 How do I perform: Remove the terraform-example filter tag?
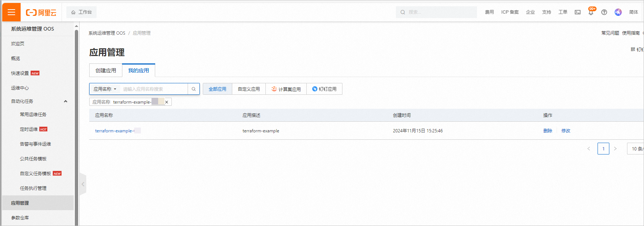click(x=167, y=102)
